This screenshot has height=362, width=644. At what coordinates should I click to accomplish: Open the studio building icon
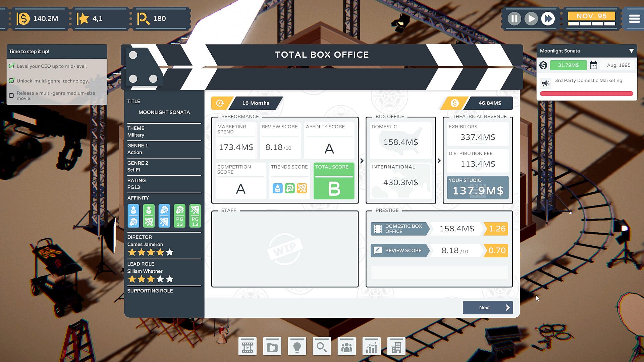click(396, 347)
